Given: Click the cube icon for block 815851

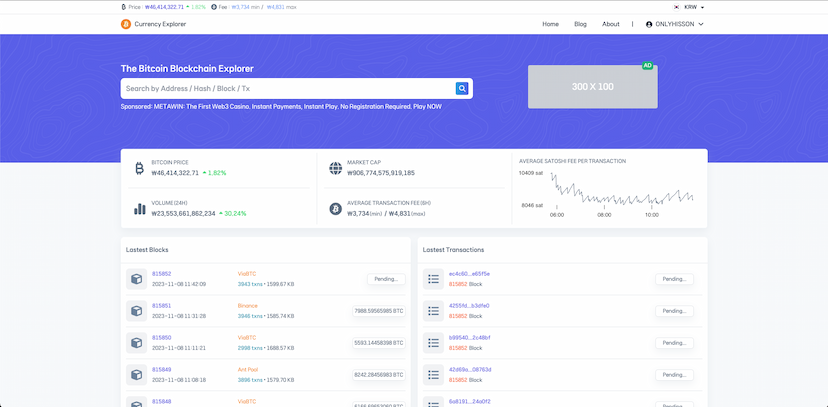Looking at the screenshot, I should 136,311.
